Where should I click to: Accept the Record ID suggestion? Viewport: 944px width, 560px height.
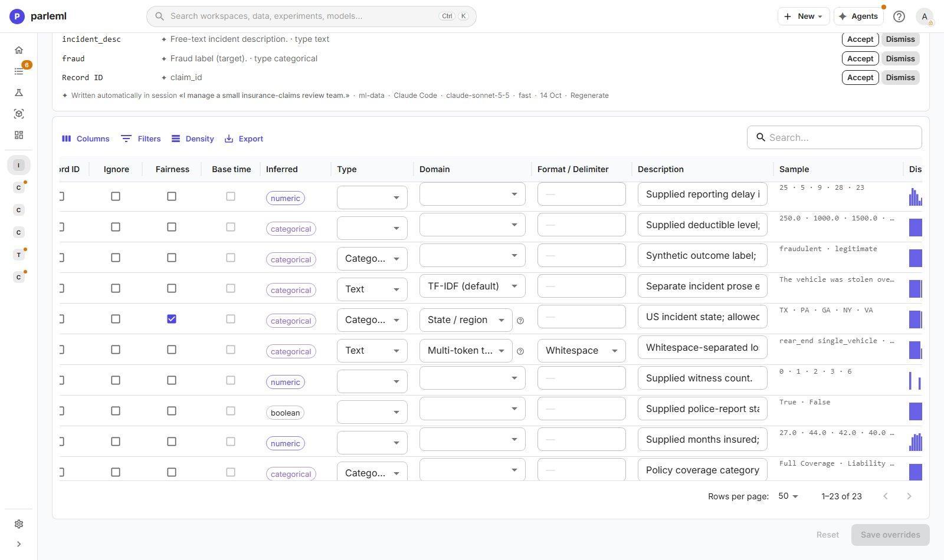coord(860,77)
